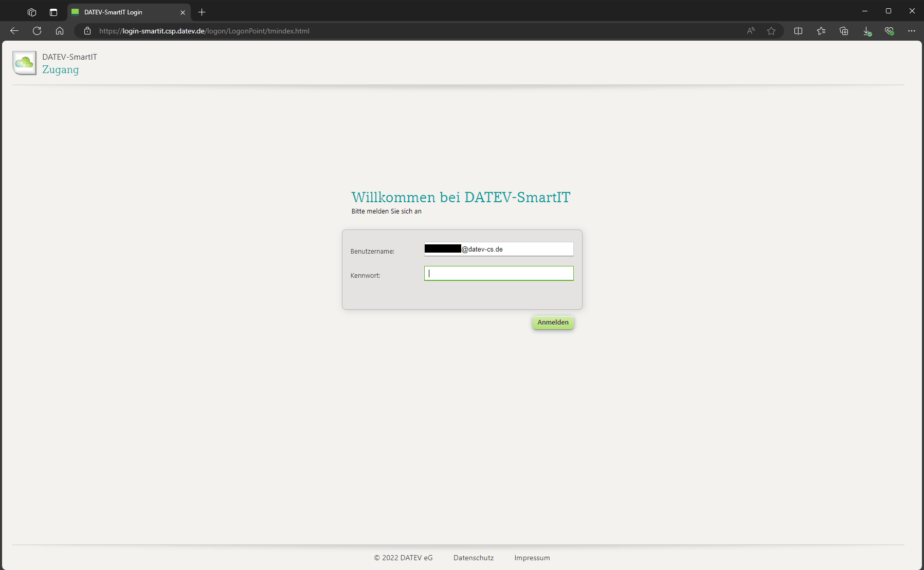View site information lock icon
Image resolution: width=924 pixels, height=570 pixels.
tap(87, 31)
